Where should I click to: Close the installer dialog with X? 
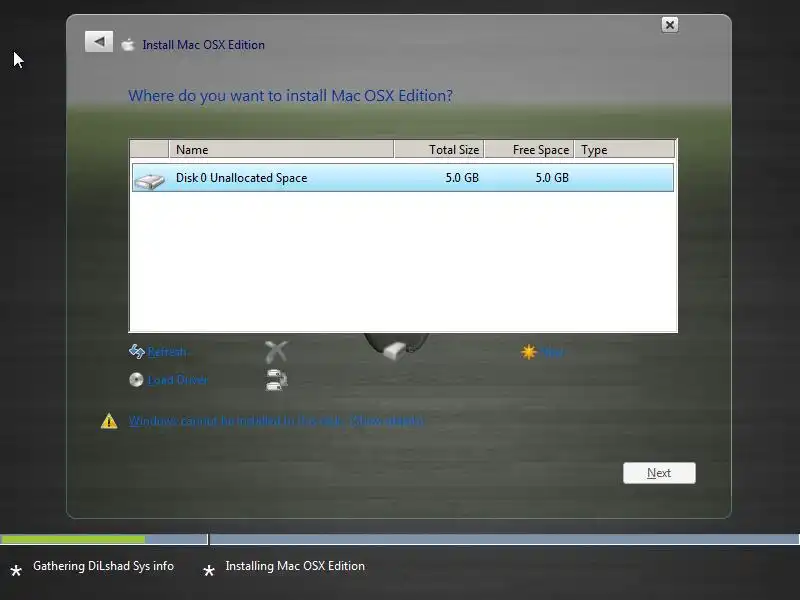670,24
